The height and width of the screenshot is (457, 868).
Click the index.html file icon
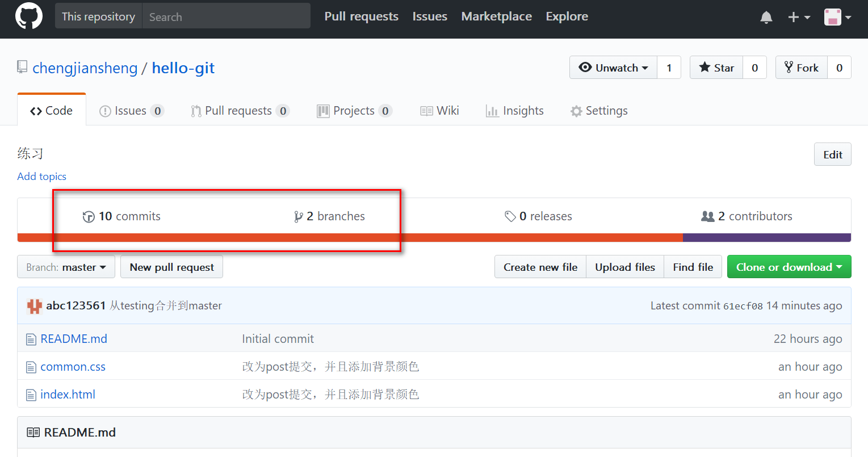point(31,395)
